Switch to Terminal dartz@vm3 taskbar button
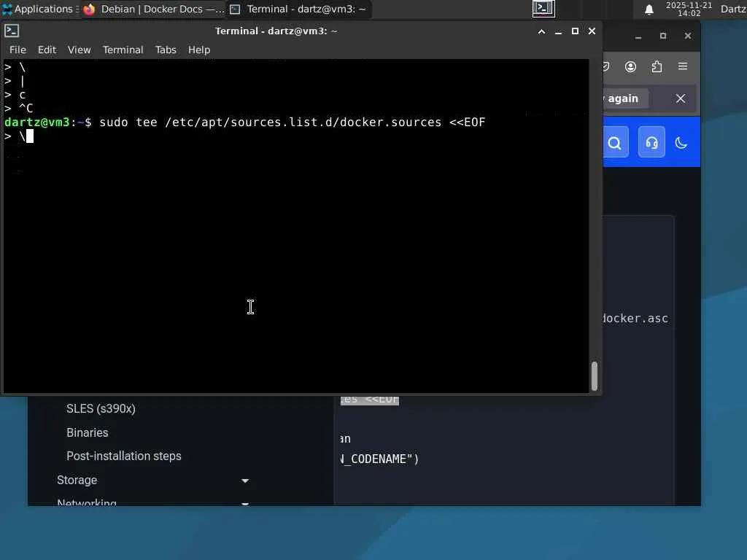747x560 pixels. tap(298, 9)
